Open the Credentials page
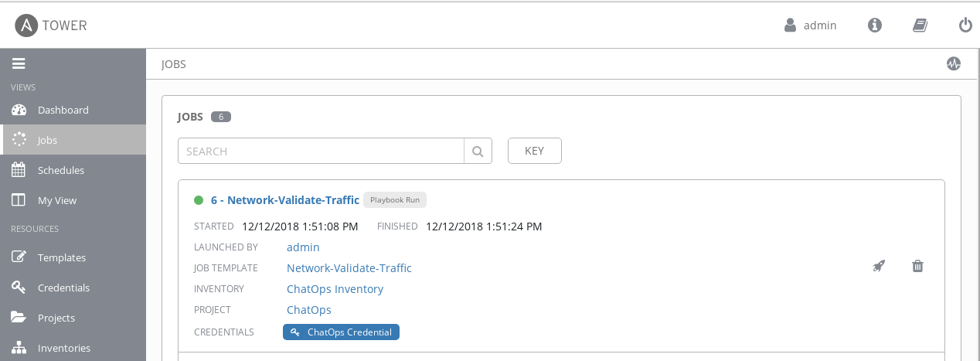The width and height of the screenshot is (980, 361). [63, 288]
